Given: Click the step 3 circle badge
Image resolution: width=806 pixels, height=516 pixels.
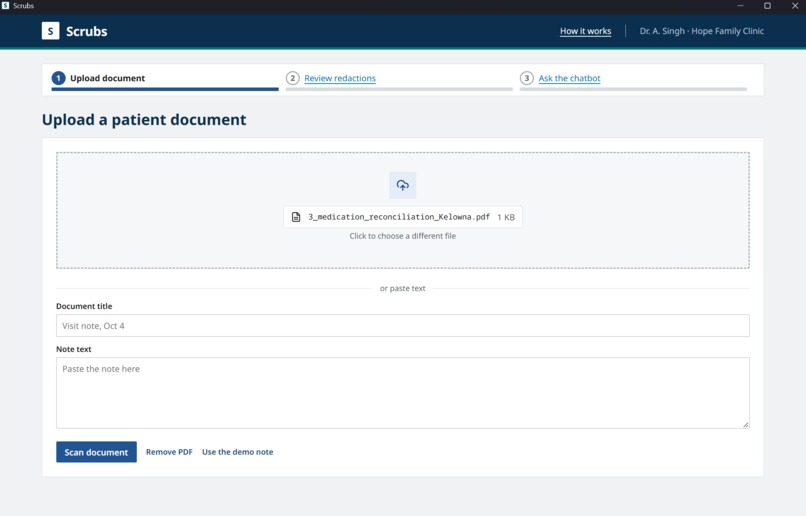Looking at the screenshot, I should point(526,78).
